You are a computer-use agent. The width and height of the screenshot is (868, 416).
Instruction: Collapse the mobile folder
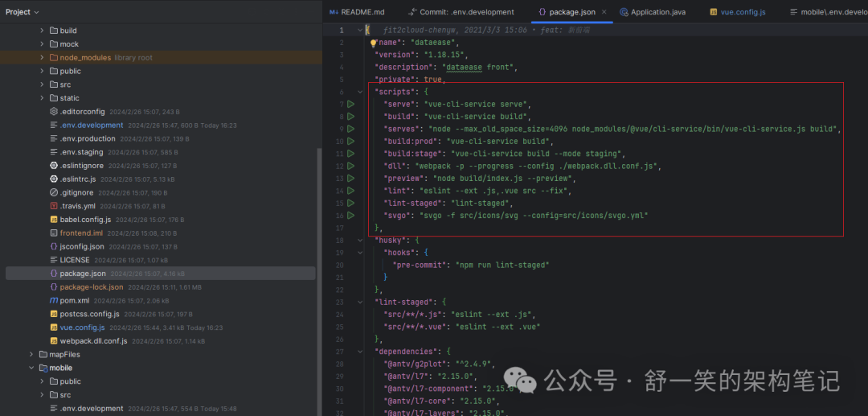click(x=31, y=368)
